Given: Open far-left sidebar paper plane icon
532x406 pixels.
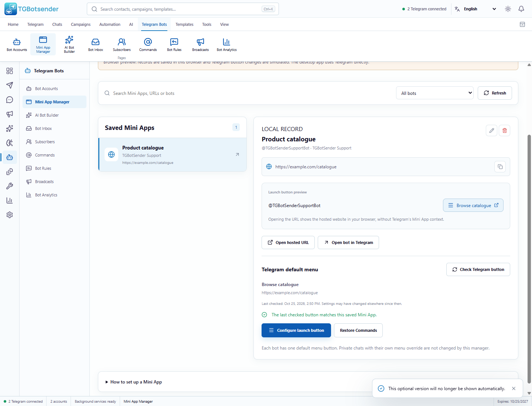Looking at the screenshot, I should coord(10,85).
